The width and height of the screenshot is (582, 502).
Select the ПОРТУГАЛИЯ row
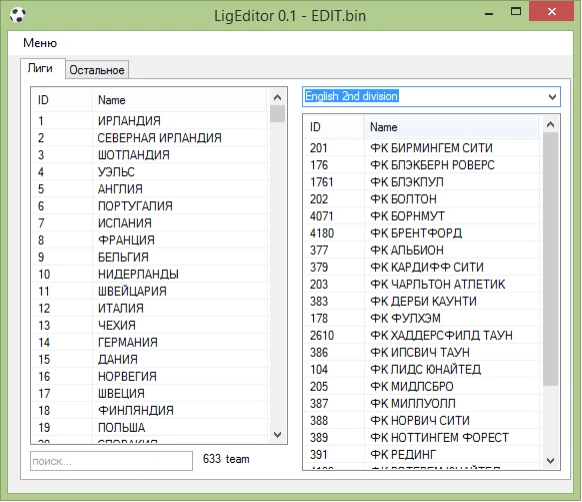click(x=150, y=206)
